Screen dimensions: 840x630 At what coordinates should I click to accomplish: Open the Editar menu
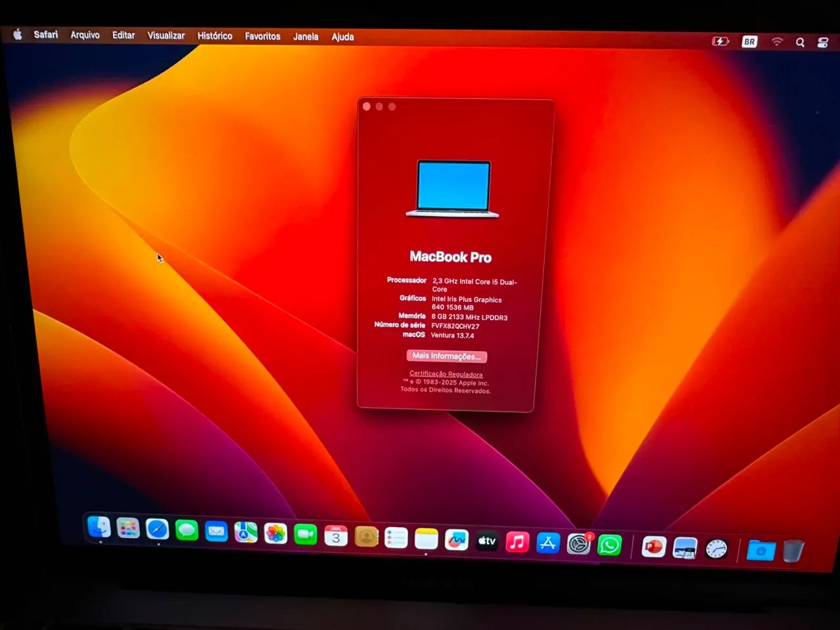[123, 35]
